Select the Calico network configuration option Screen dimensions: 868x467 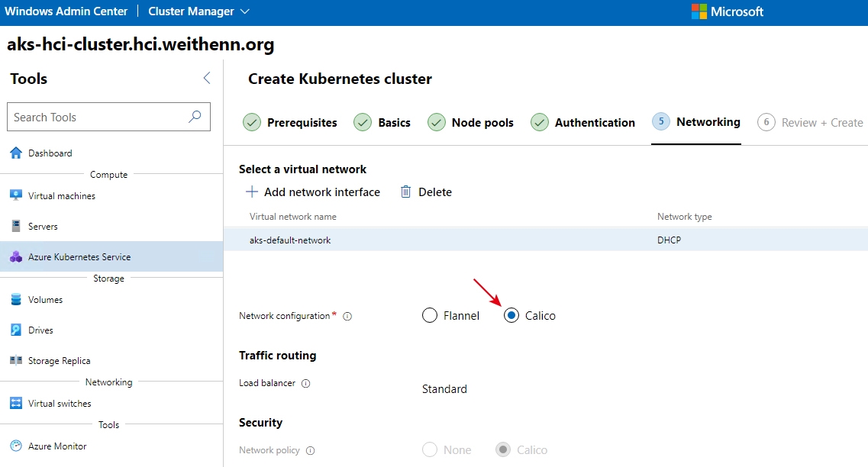[x=511, y=316]
